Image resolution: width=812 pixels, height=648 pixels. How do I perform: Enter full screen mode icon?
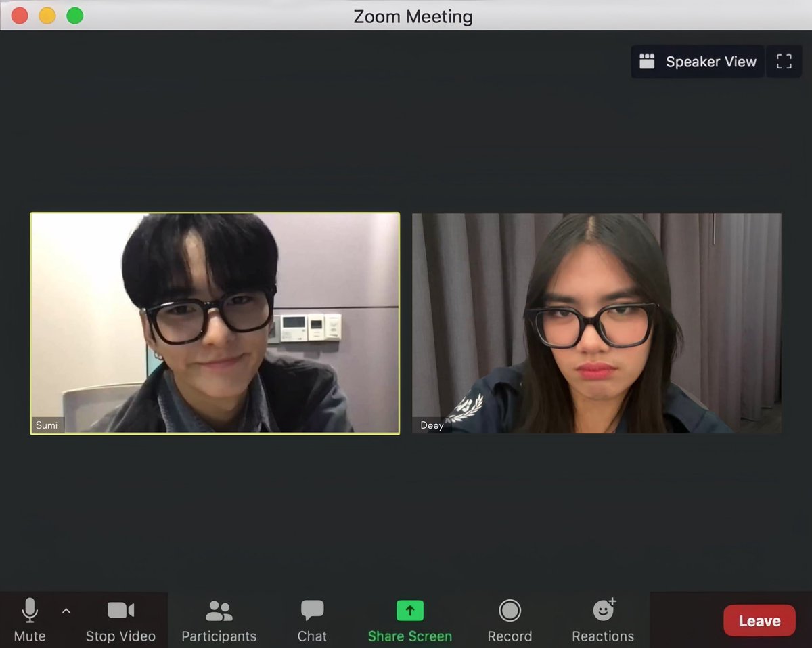coord(784,62)
